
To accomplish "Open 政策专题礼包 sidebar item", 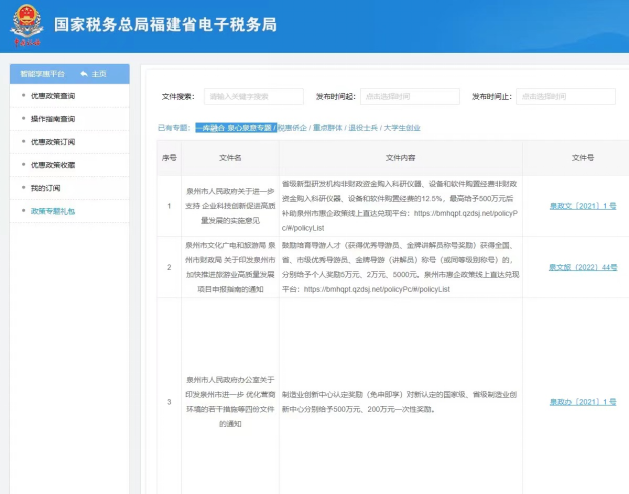I will [53, 211].
